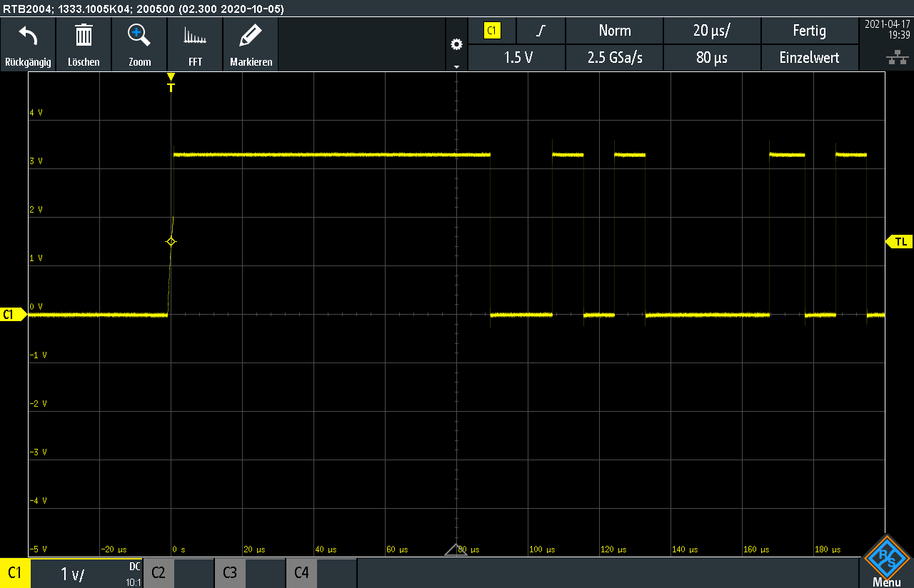Select the TL trigger level marker
This screenshot has width=914, height=588.
[x=899, y=242]
